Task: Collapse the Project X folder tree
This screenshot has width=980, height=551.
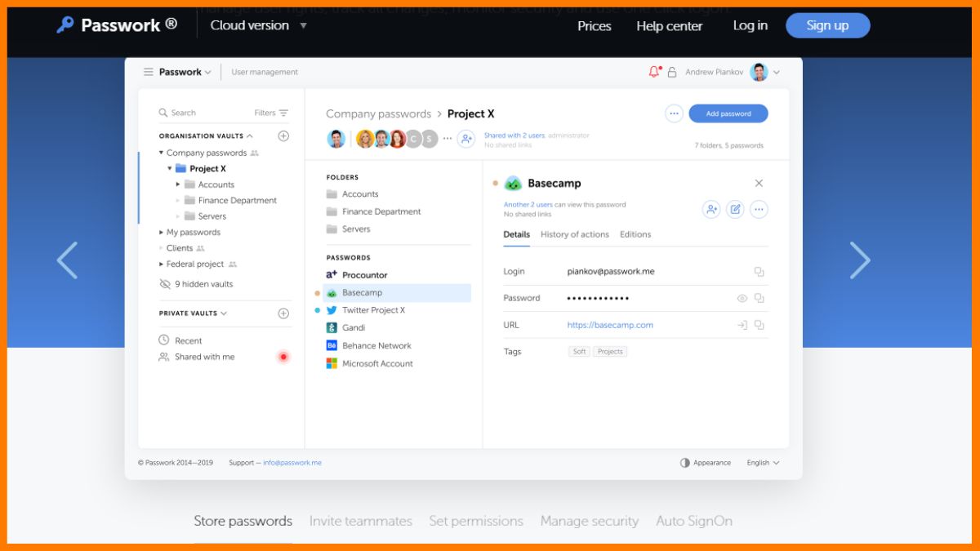Action: (x=170, y=169)
